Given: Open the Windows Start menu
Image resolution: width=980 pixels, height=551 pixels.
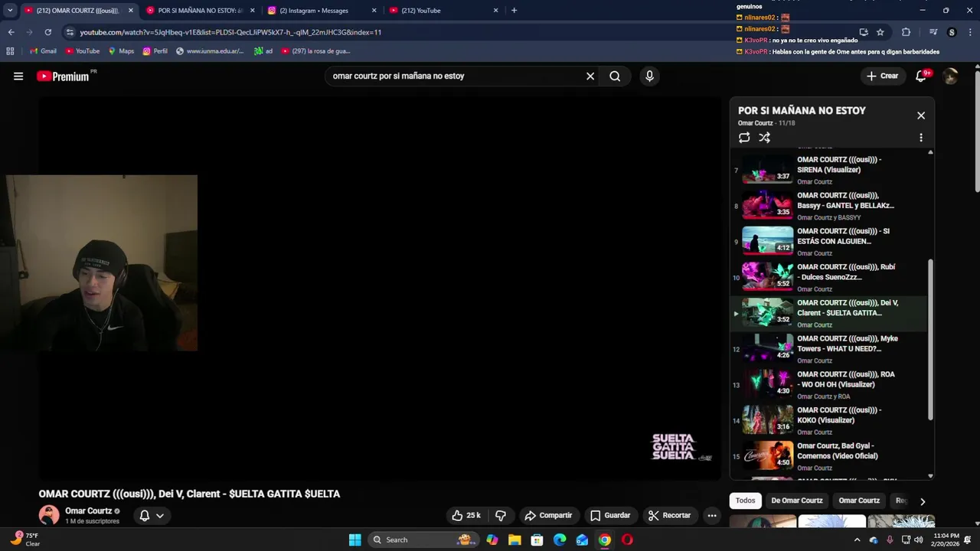Looking at the screenshot, I should tap(354, 540).
